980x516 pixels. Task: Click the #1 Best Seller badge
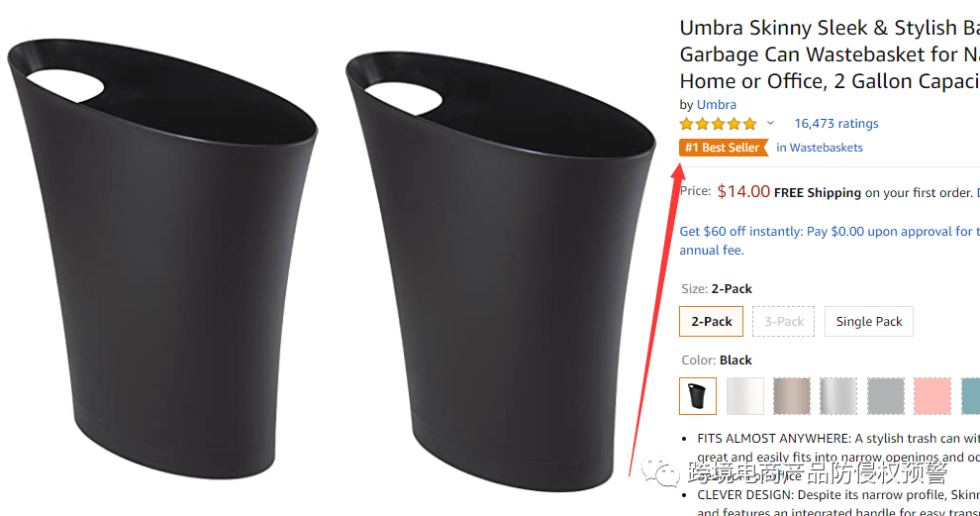point(724,148)
